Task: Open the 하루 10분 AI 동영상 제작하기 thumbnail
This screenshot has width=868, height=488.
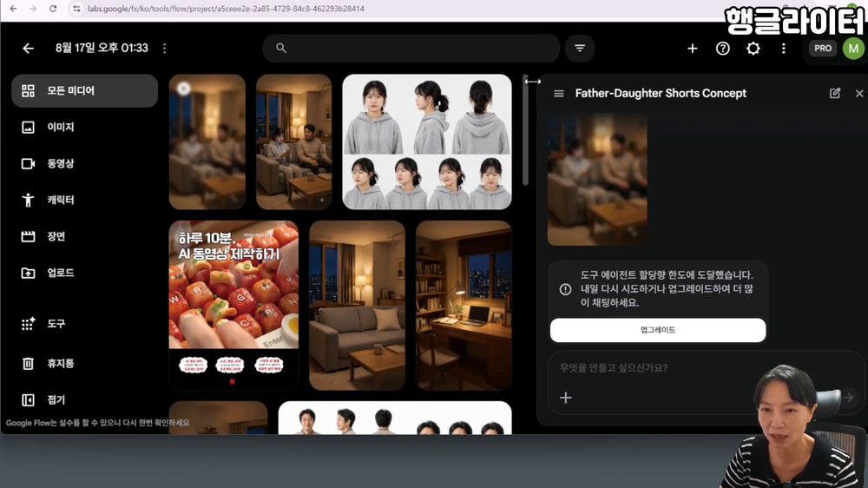Action: [x=233, y=305]
